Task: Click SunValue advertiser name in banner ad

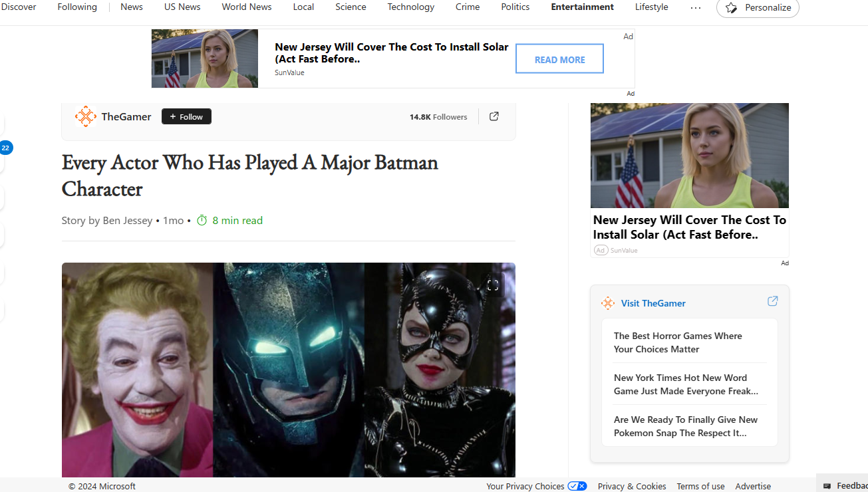Action: (289, 72)
